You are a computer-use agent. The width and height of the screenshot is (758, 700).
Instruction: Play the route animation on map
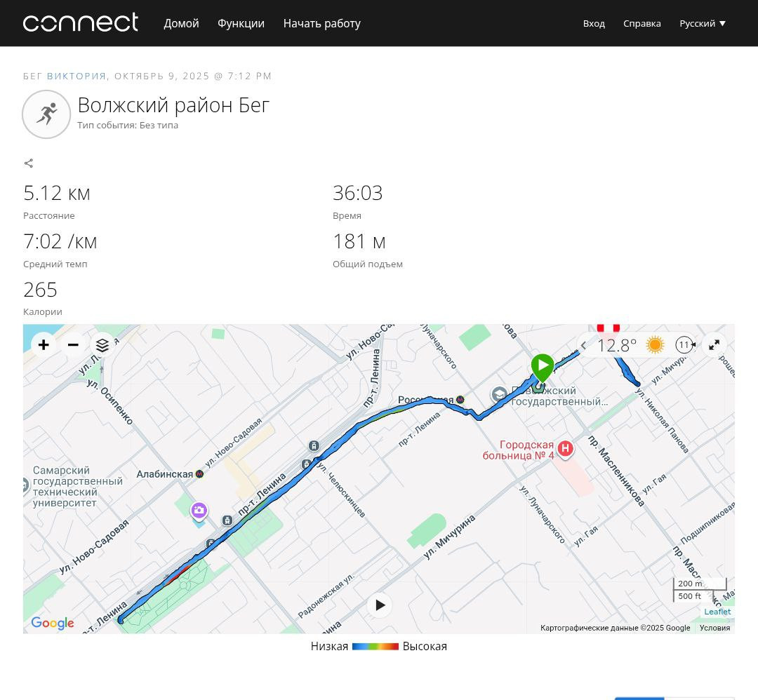tap(380, 605)
